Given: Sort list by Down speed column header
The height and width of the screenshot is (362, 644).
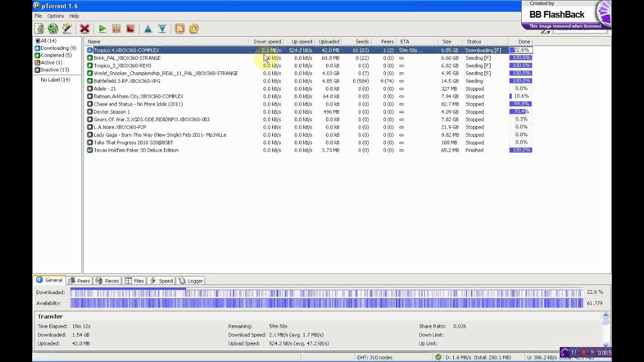Looking at the screenshot, I should 267,42.
